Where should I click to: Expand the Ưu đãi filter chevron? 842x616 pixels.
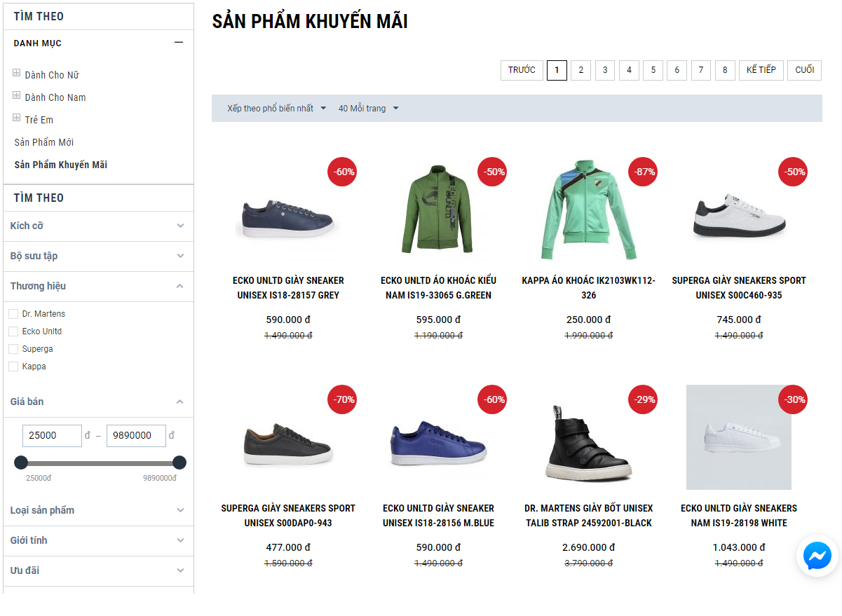180,570
